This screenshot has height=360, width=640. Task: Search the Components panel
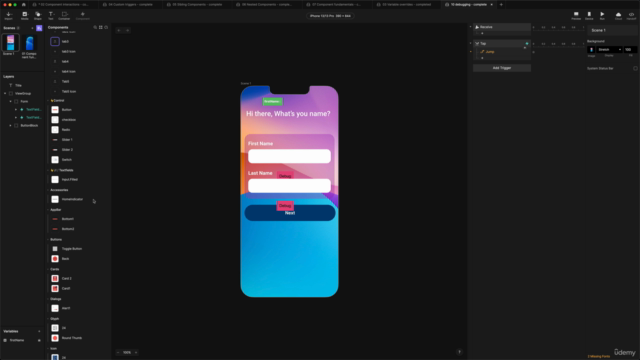95,27
